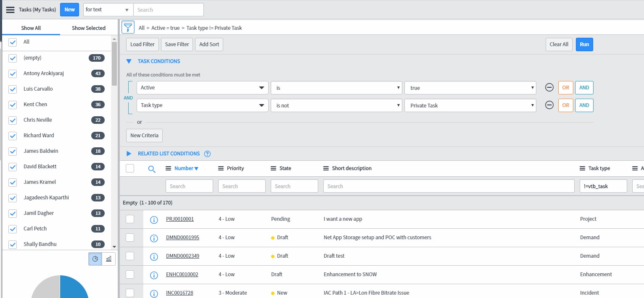Open the Priority column menu icon
Image resolution: width=644 pixels, height=298 pixels.
pos(221,168)
